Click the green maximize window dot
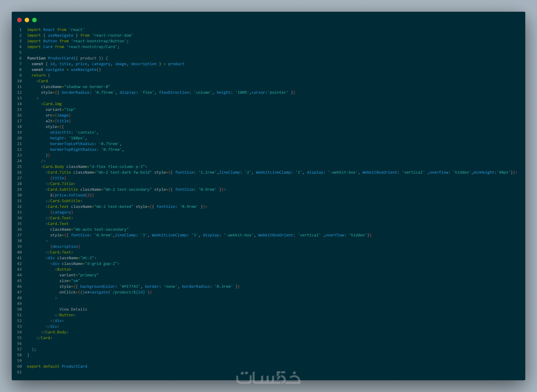 point(34,20)
